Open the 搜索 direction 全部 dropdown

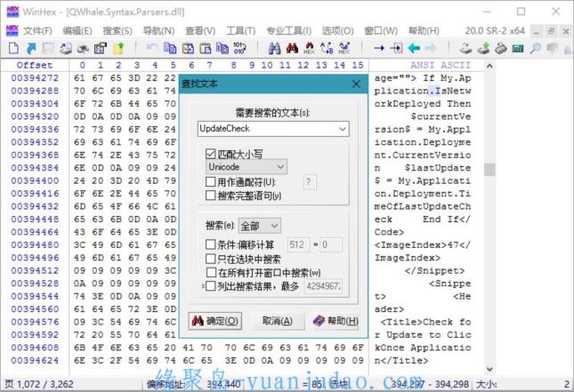coord(260,226)
